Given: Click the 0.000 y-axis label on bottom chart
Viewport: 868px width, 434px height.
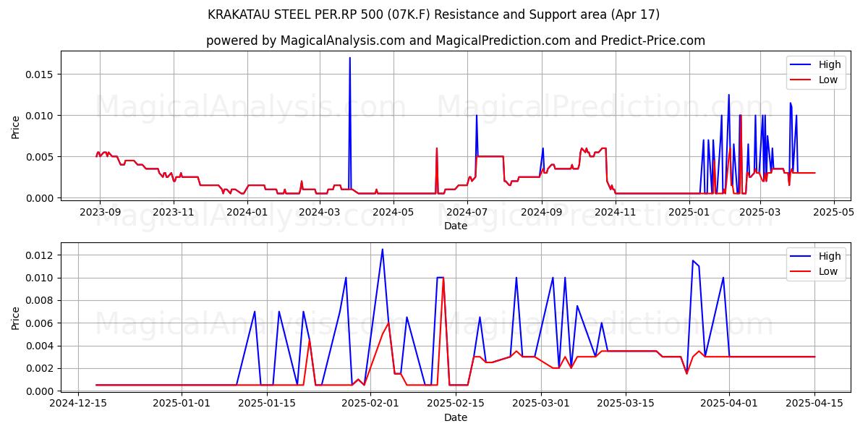Looking at the screenshot, I should (41, 391).
